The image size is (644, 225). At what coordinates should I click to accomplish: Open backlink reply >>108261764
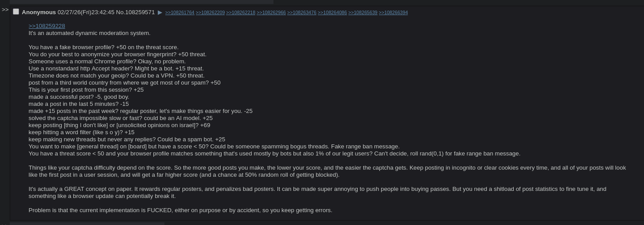click(x=180, y=12)
